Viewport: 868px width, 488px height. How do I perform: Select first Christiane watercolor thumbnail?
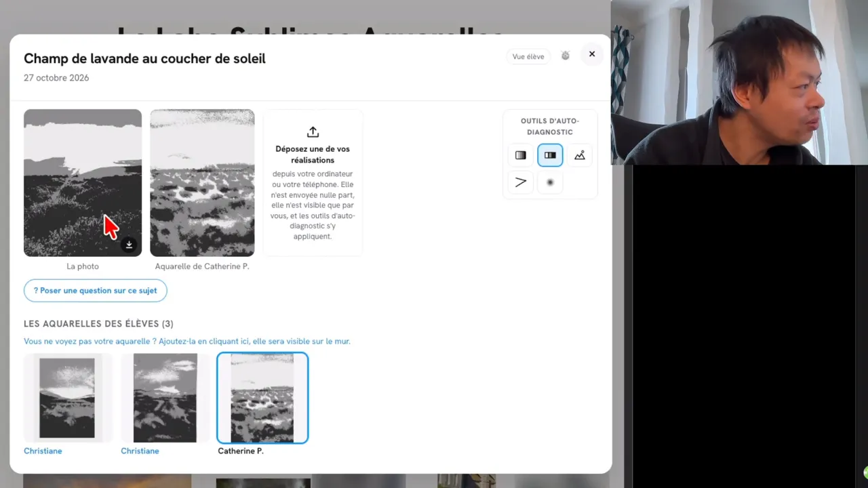[67, 398]
